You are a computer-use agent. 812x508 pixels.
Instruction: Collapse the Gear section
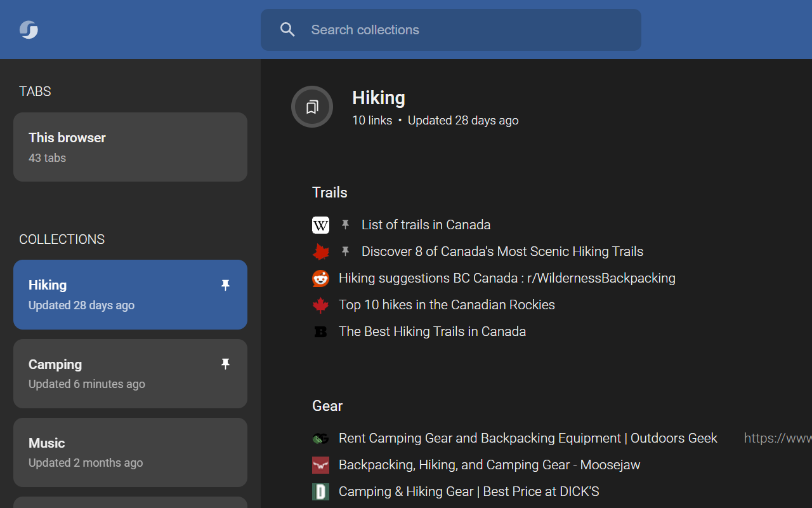click(x=327, y=406)
